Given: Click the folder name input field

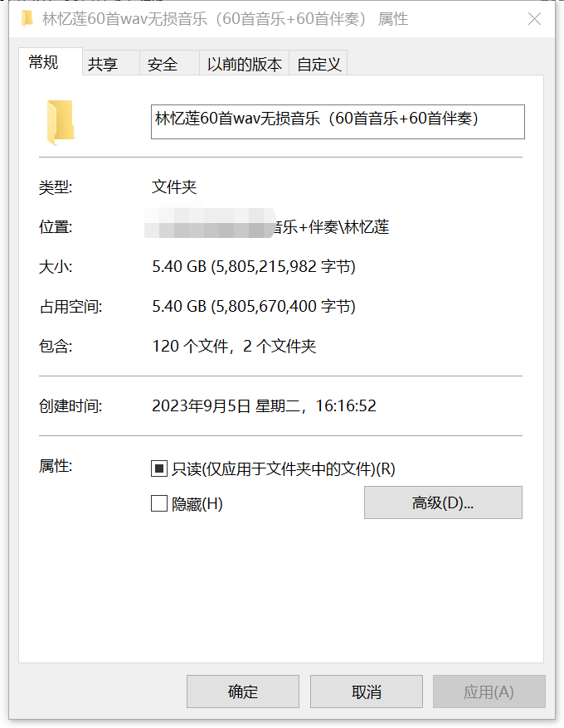Looking at the screenshot, I should click(338, 122).
